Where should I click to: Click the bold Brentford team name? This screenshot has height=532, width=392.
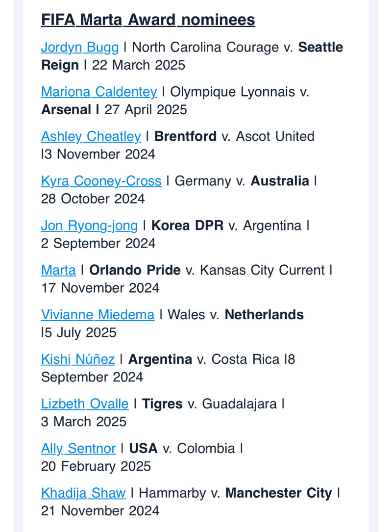tap(185, 136)
